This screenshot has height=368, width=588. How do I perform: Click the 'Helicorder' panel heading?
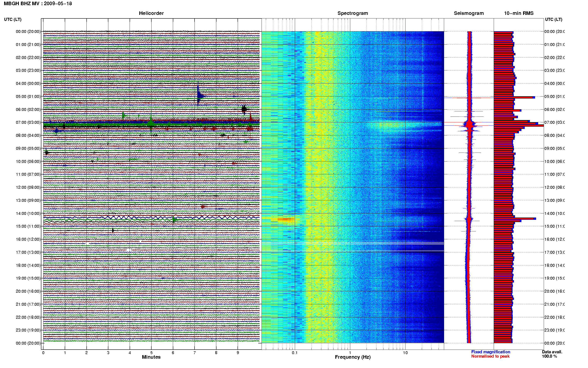coord(151,13)
